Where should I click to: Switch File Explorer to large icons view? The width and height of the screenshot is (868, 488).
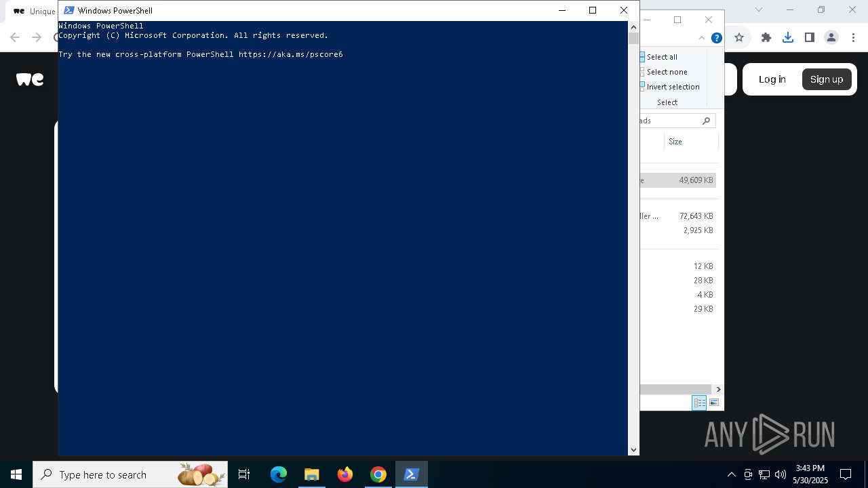click(x=714, y=403)
